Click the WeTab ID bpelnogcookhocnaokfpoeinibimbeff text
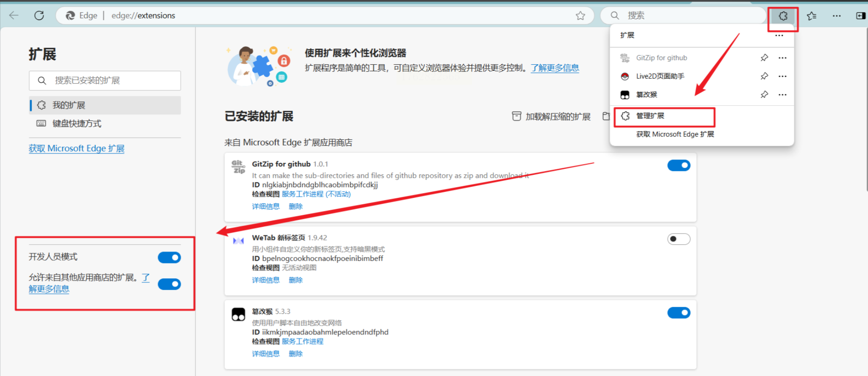The width and height of the screenshot is (868, 376). (322, 259)
